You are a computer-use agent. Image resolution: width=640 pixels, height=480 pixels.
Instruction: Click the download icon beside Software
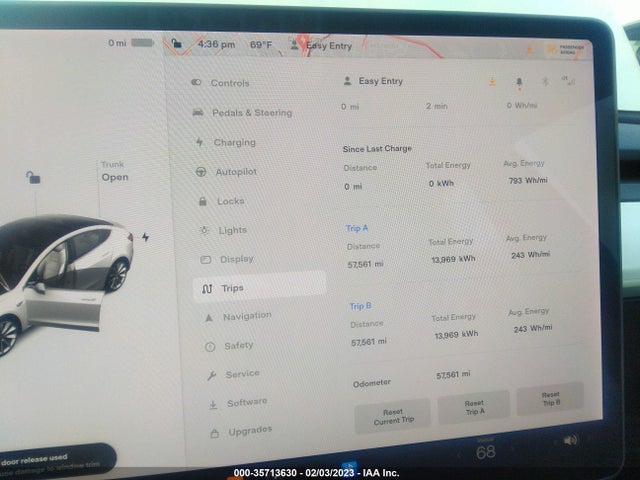213,404
